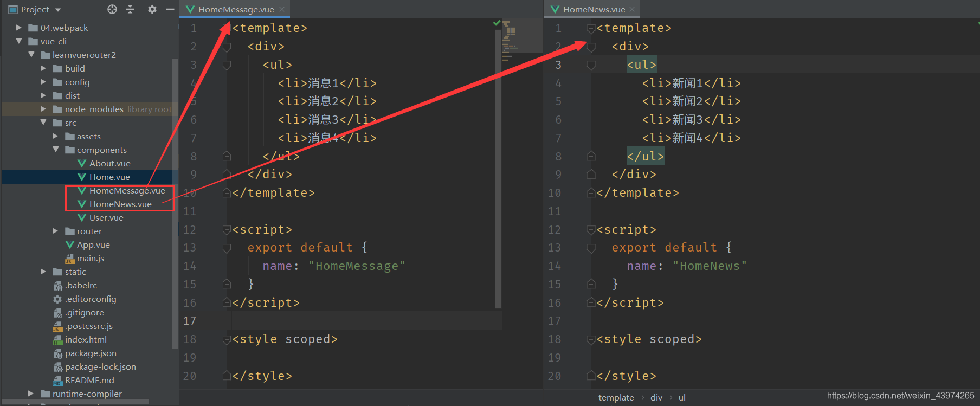Image resolution: width=980 pixels, height=406 pixels.
Task: Expand the runtime-compiler folder
Action: (31, 394)
